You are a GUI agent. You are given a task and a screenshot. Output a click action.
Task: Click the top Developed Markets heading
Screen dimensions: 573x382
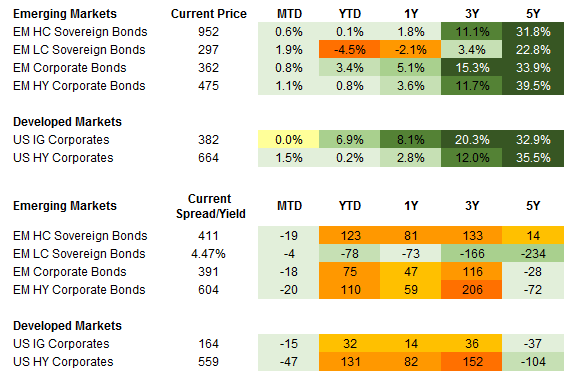[67, 122]
